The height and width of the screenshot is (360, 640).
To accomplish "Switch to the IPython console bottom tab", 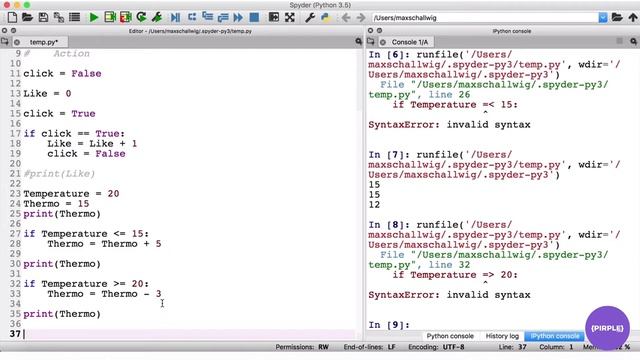I will click(x=554, y=336).
